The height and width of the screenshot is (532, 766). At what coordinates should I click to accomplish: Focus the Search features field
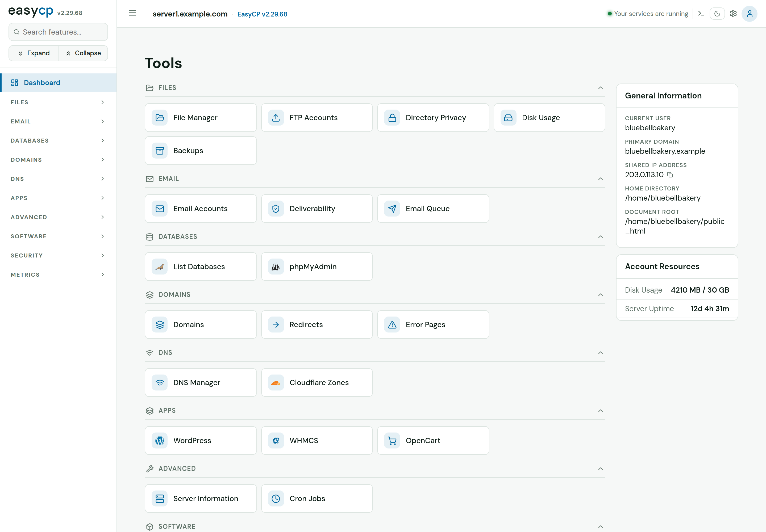[x=58, y=32]
